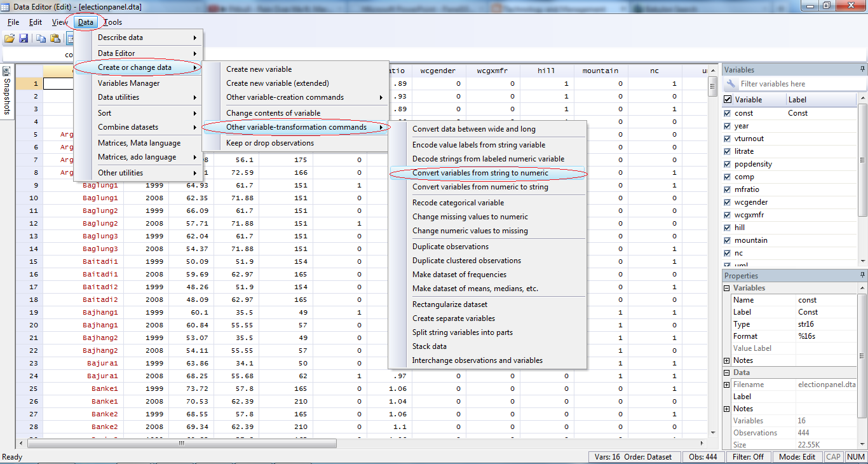
Task: Collapse the Data section in Properties
Action: coord(726,372)
